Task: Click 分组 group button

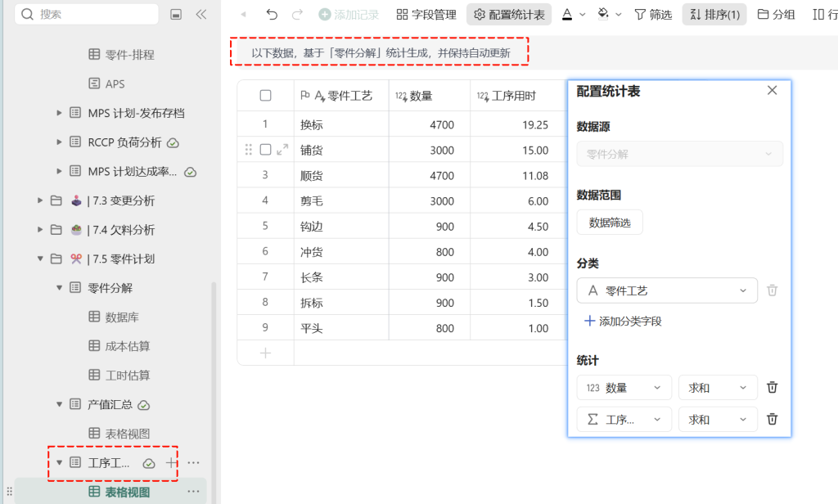Action: (x=777, y=15)
